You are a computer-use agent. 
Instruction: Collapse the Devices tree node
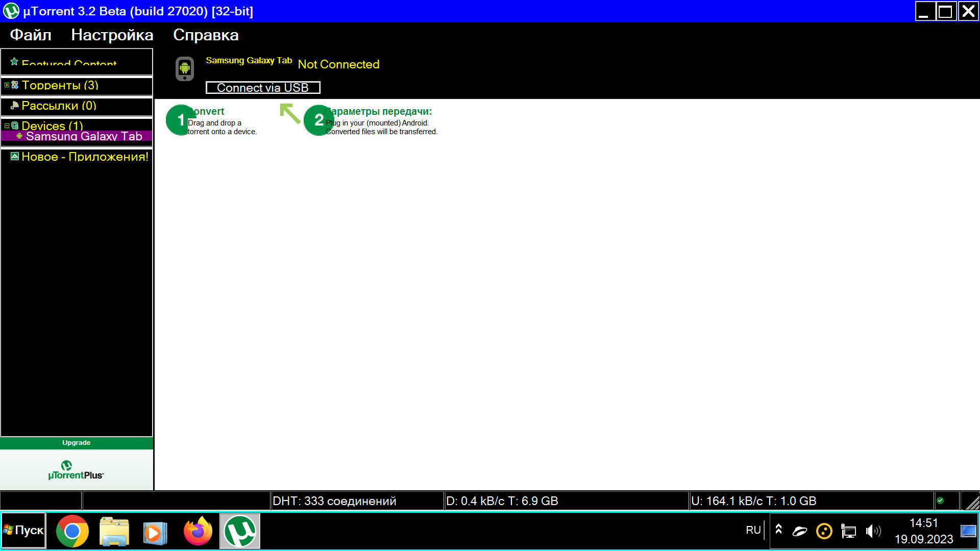(x=7, y=126)
